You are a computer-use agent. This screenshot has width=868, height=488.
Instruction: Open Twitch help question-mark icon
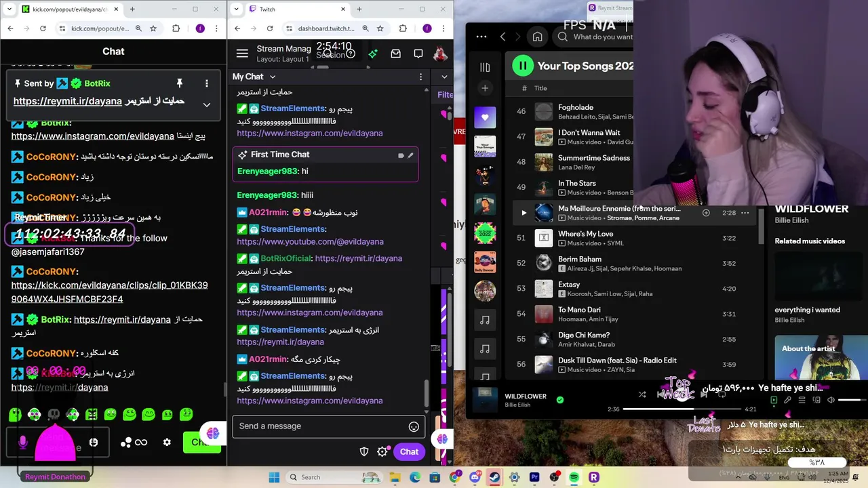click(x=351, y=54)
